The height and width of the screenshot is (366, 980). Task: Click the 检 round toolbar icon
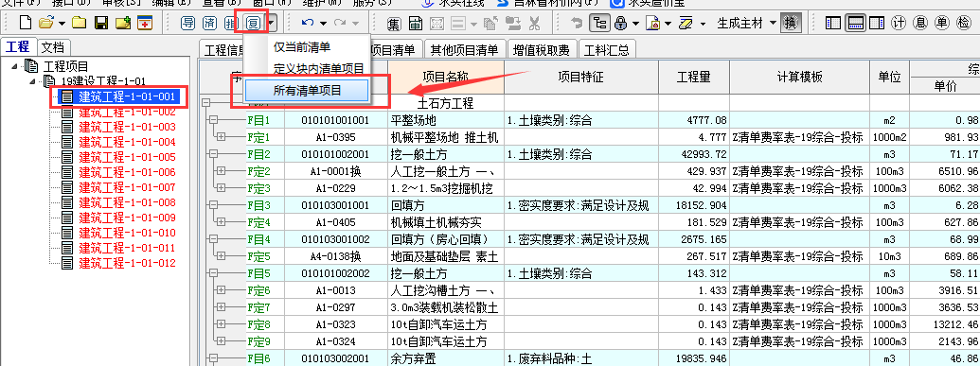pos(963,24)
